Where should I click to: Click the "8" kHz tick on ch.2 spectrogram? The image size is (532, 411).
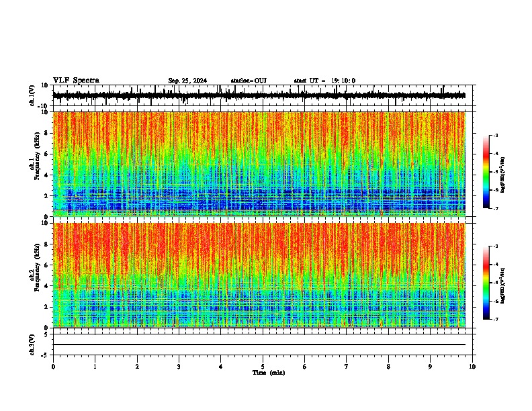coord(47,244)
